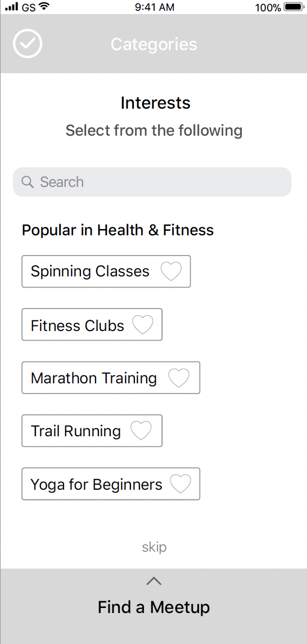This screenshot has height=644, width=307.
Task: Tap the checkmark circle icon in header
Action: (28, 43)
